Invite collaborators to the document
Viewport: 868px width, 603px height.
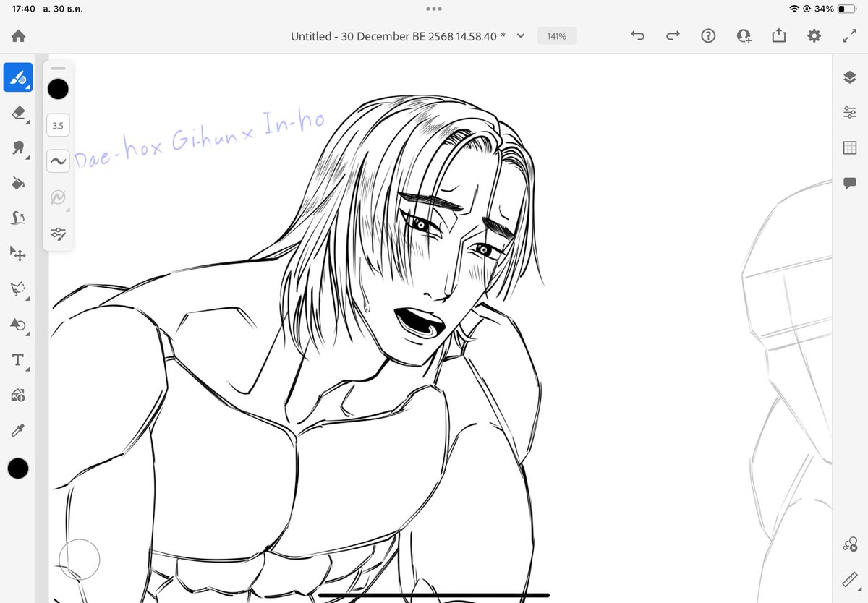tap(744, 36)
